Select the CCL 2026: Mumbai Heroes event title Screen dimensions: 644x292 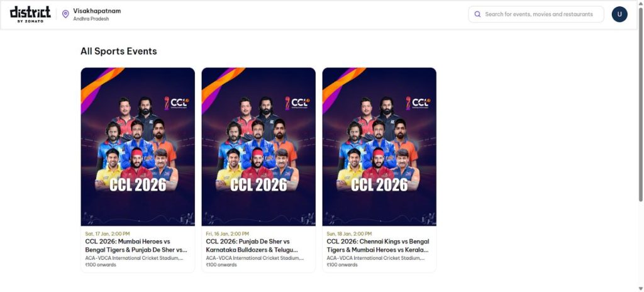click(x=136, y=245)
